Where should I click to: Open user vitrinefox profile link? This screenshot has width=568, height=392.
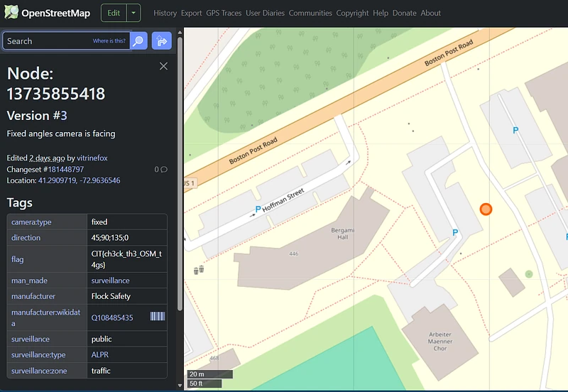(x=92, y=158)
